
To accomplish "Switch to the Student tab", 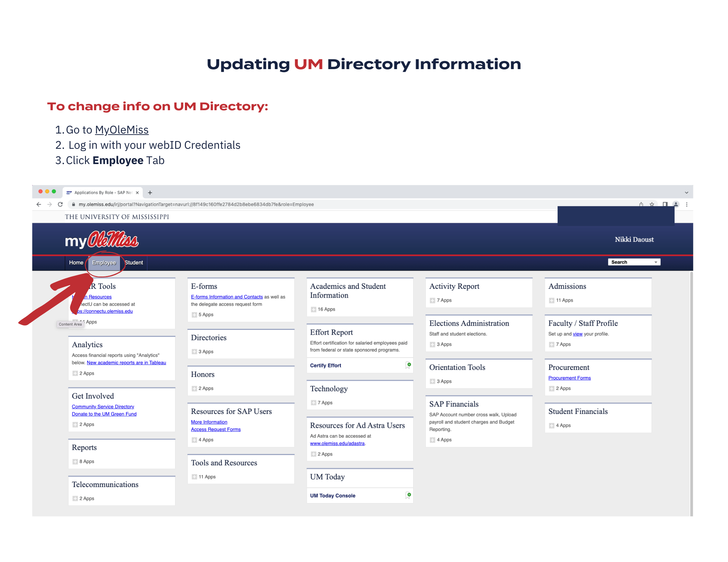I will pos(134,262).
